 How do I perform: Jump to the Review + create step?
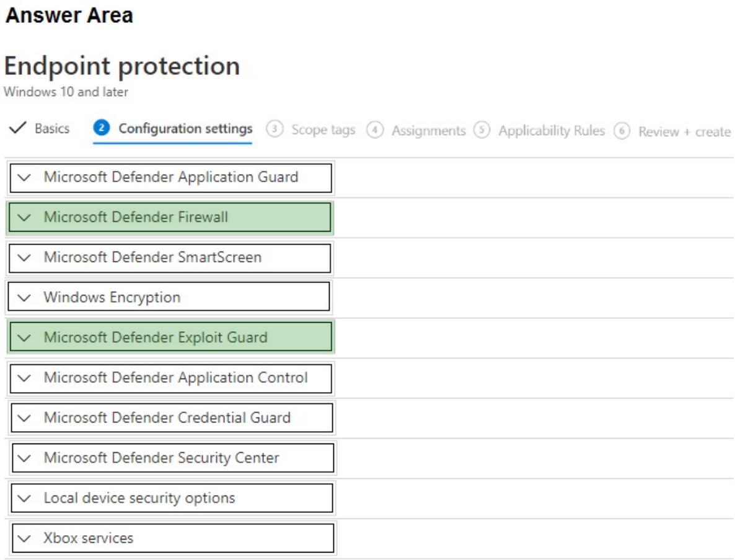point(672,131)
